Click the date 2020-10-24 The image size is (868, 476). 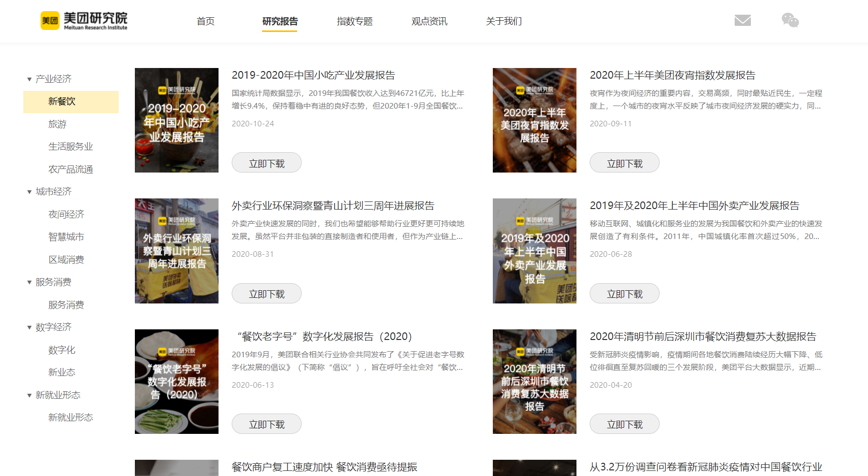[x=253, y=124]
